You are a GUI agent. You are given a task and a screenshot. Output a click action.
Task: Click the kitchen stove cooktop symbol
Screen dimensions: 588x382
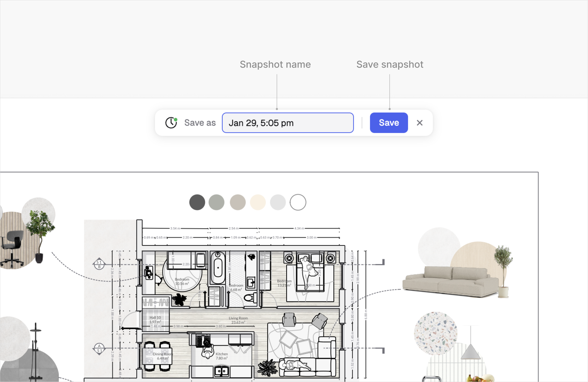coord(203,341)
